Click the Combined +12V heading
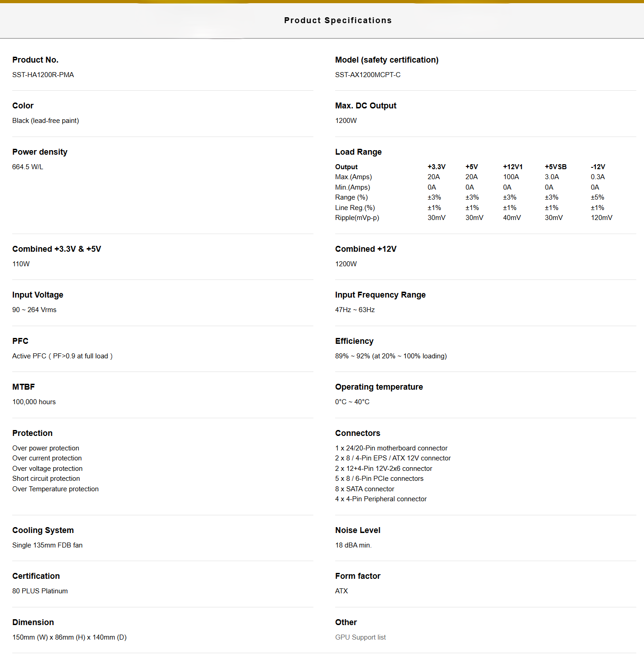Screen dimensions: 644x660 click(x=366, y=249)
